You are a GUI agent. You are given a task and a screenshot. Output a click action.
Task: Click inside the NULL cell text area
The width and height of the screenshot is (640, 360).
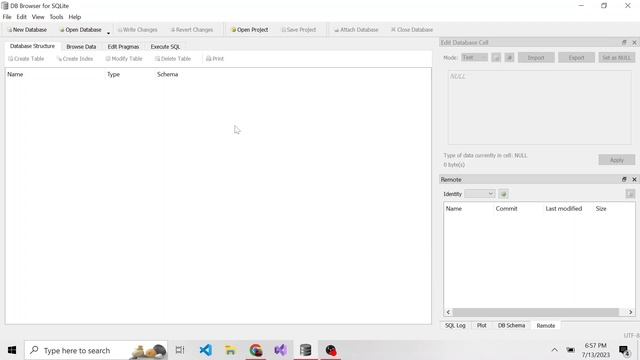pyautogui.click(x=540, y=107)
